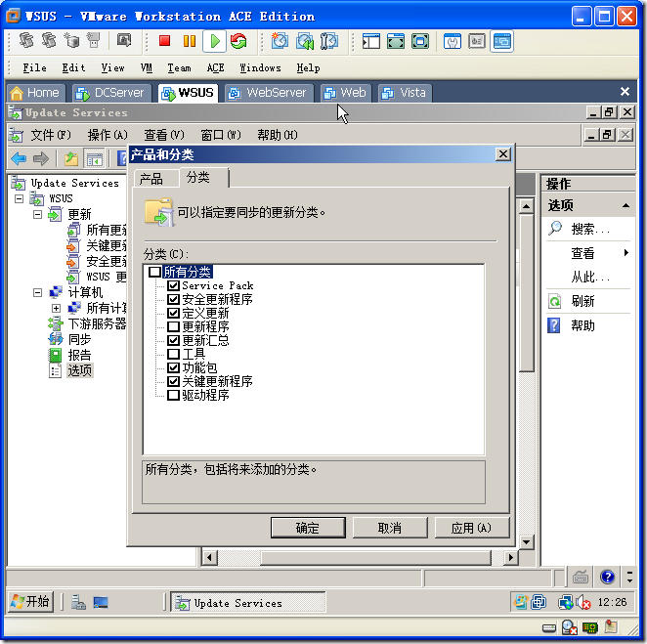Close the 产品和分类 dialog
The width and height of the screenshot is (647, 644).
pos(503,154)
